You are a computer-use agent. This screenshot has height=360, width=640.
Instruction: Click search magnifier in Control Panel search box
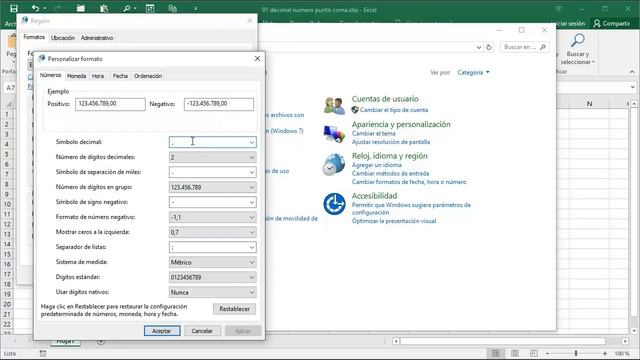pos(542,47)
